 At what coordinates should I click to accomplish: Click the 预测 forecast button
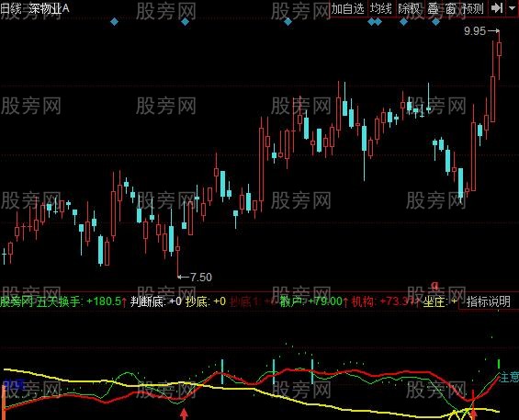pyautogui.click(x=473, y=8)
